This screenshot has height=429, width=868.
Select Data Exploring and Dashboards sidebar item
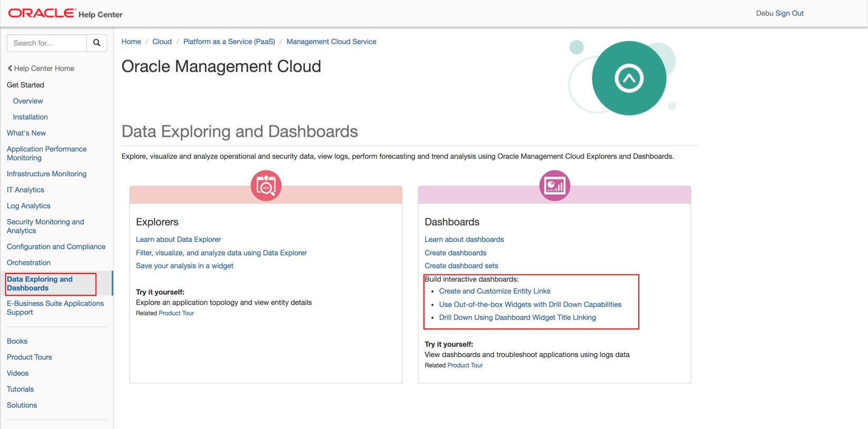40,283
